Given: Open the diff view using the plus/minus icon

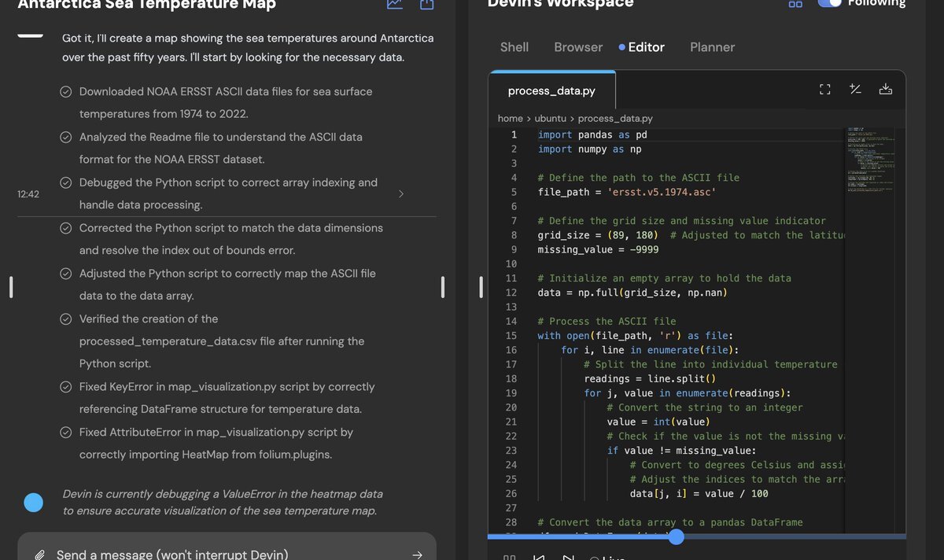Looking at the screenshot, I should click(x=855, y=89).
